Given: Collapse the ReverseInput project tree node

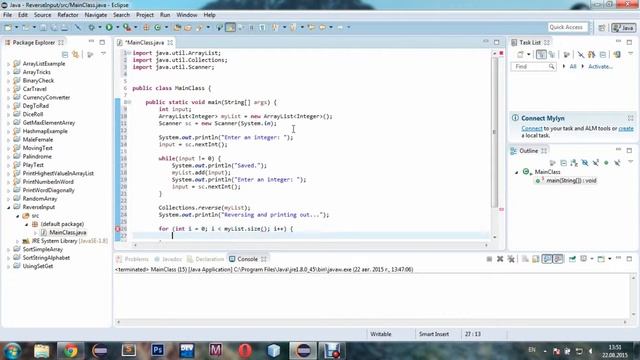Looking at the screenshot, I should (x=9, y=207).
